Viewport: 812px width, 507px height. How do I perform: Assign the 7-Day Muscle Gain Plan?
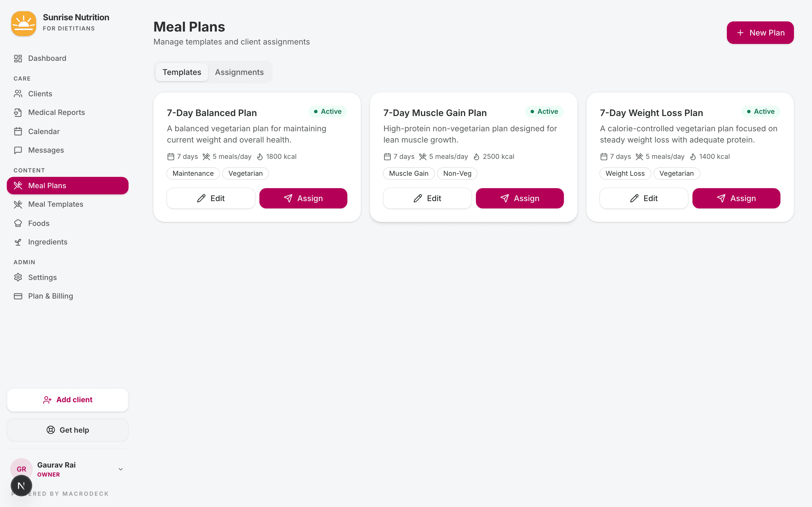coord(519,198)
